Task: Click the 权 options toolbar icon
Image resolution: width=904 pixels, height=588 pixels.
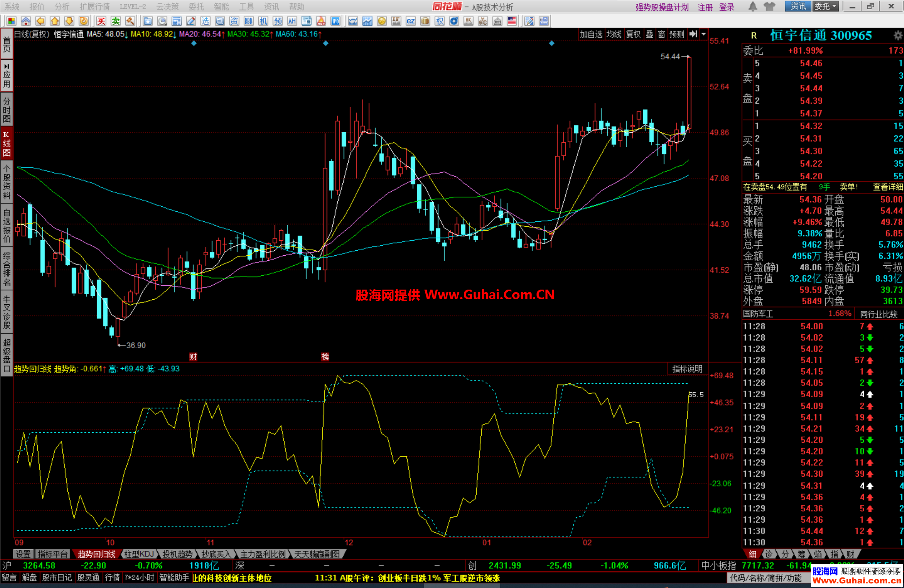Action: click(x=439, y=21)
